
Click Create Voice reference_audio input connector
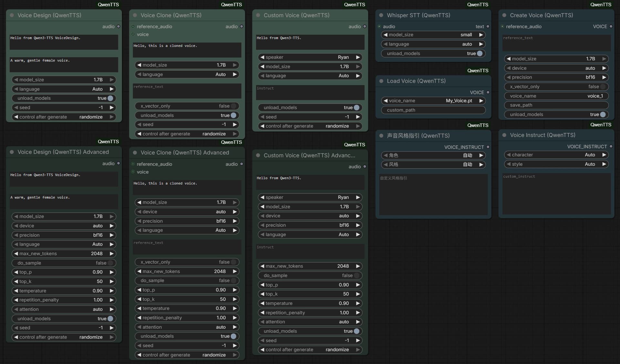tap(502, 26)
